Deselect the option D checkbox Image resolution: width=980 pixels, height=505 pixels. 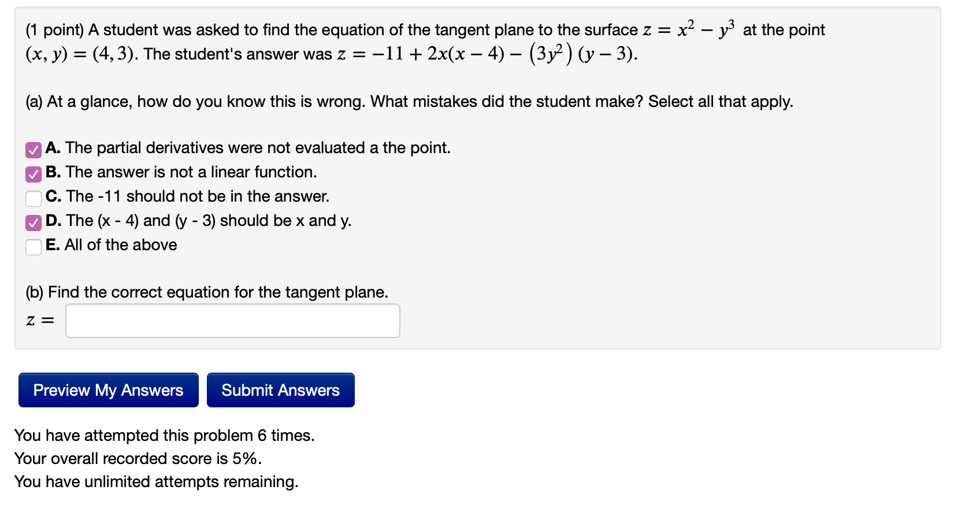34,222
